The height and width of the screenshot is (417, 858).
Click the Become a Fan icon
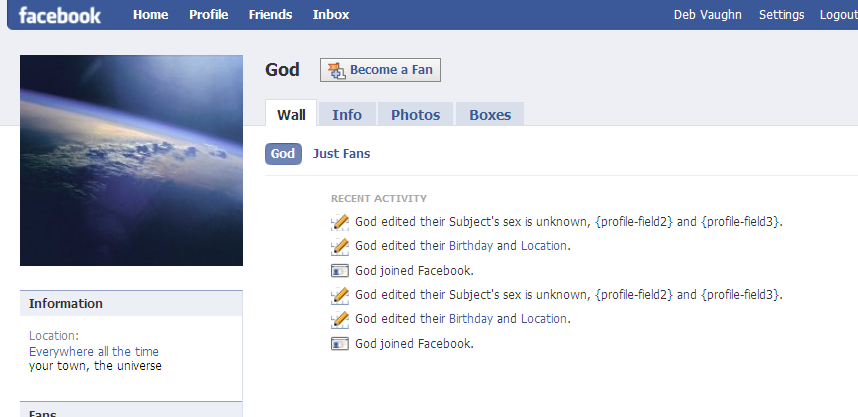[336, 70]
